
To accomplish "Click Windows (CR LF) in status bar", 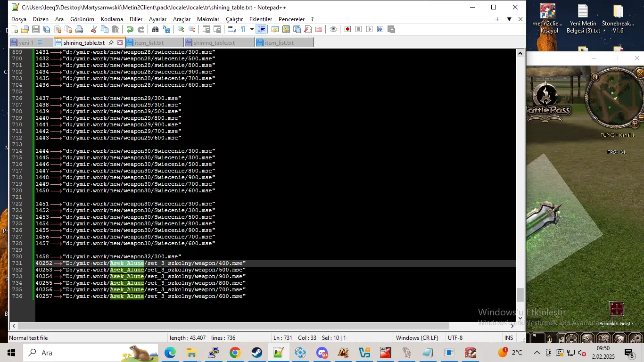I will point(417,337).
